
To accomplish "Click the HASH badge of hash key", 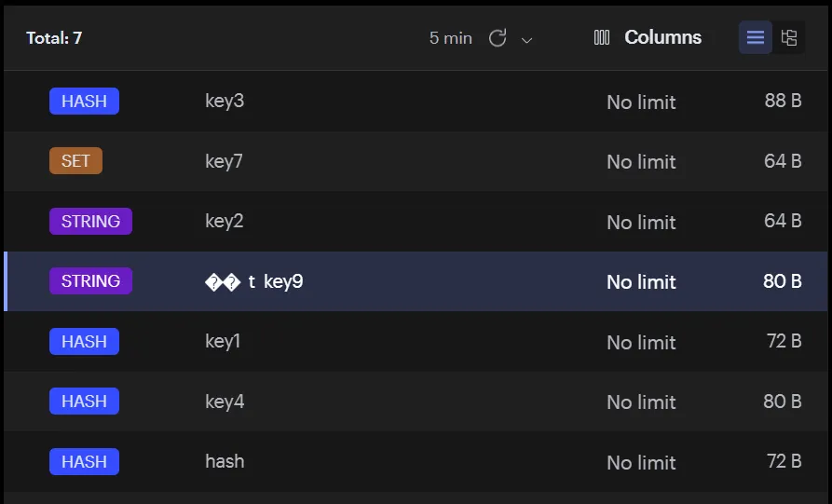I will click(84, 461).
